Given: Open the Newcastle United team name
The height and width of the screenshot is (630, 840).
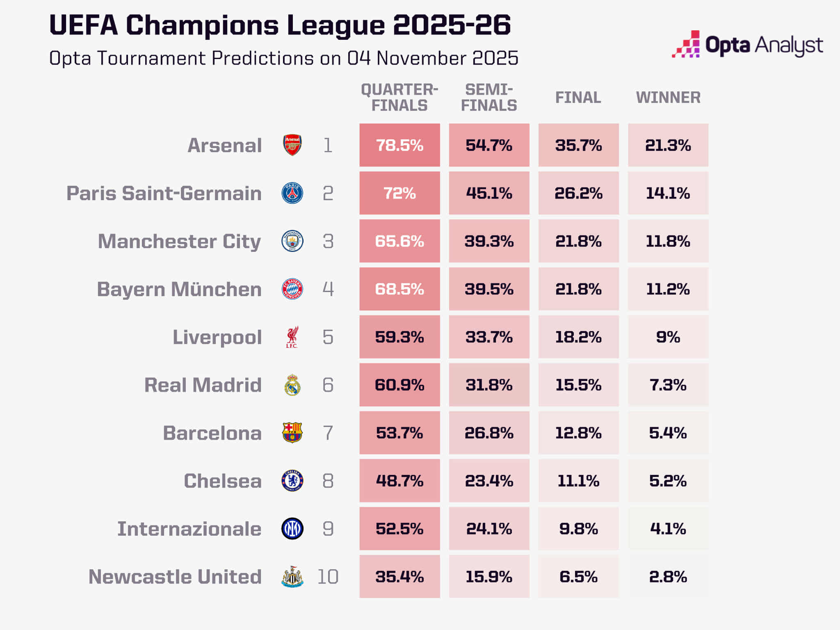Looking at the screenshot, I should (175, 577).
